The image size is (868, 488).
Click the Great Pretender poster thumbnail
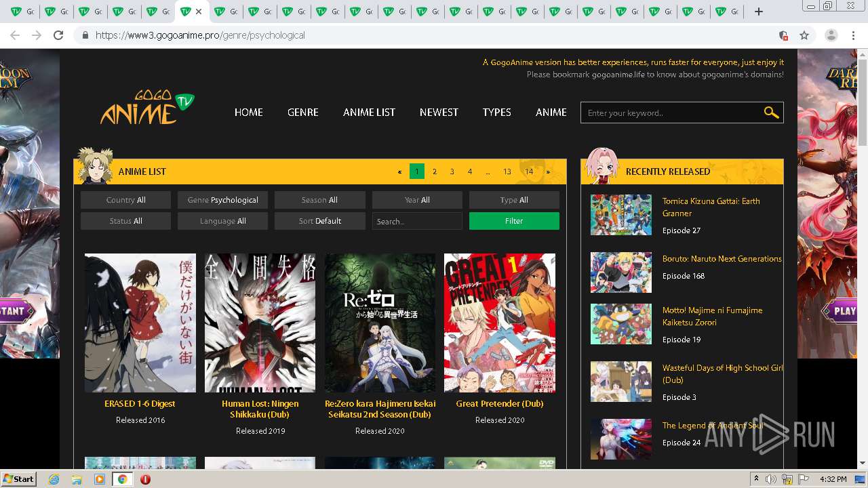(x=500, y=323)
